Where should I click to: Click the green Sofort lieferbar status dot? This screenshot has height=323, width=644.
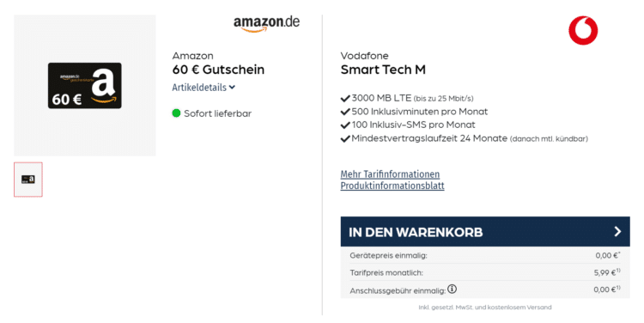(x=176, y=113)
